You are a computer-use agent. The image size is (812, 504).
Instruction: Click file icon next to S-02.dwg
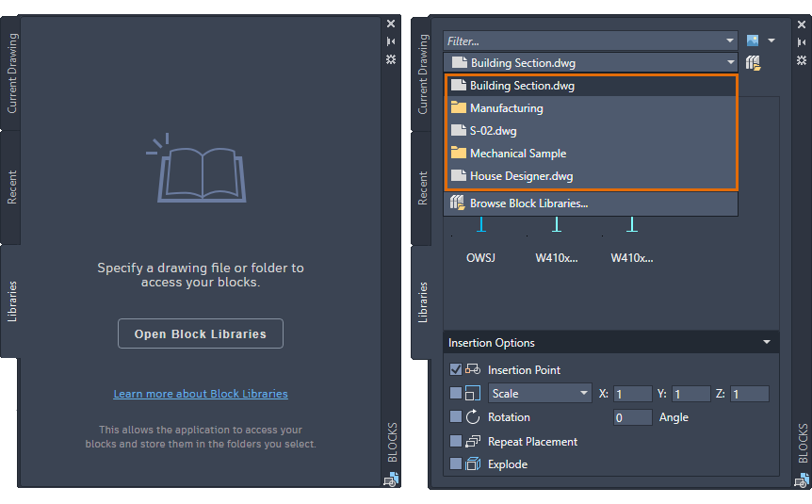459,130
